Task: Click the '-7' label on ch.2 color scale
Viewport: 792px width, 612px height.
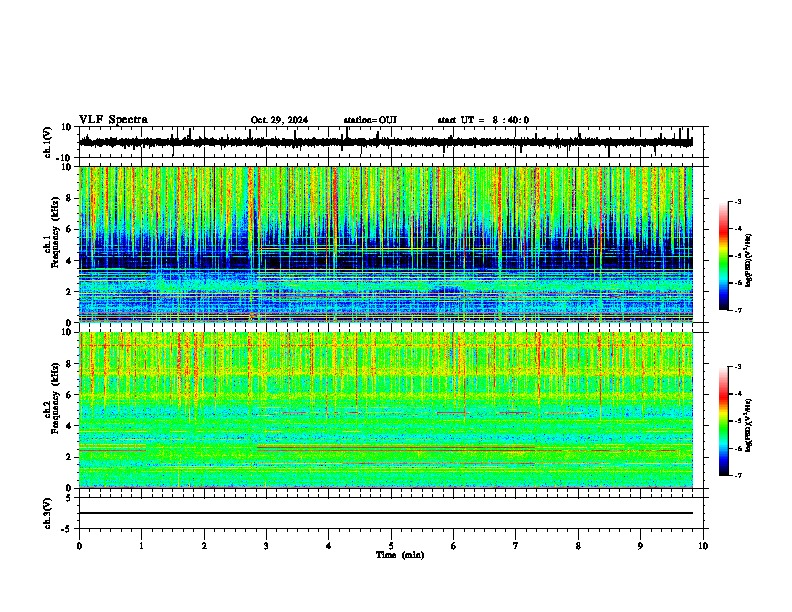Action: tap(737, 475)
